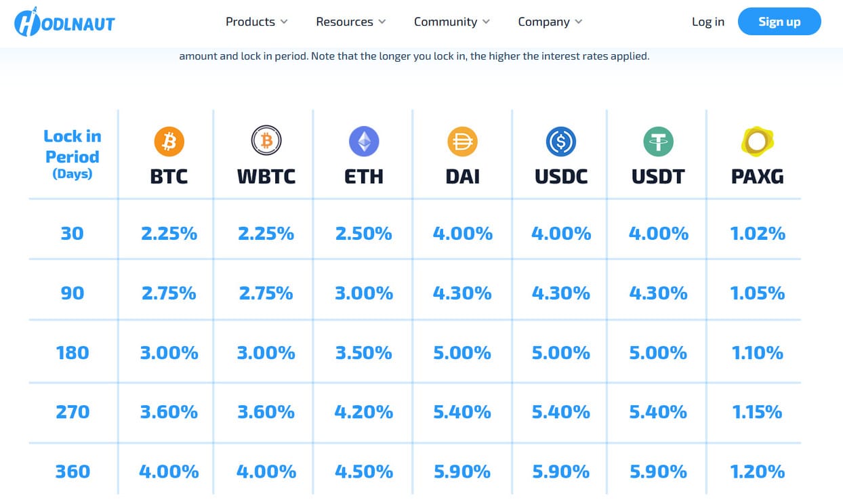
Task: Click the ETH 270-day rate 4.20%
Action: [x=364, y=412]
